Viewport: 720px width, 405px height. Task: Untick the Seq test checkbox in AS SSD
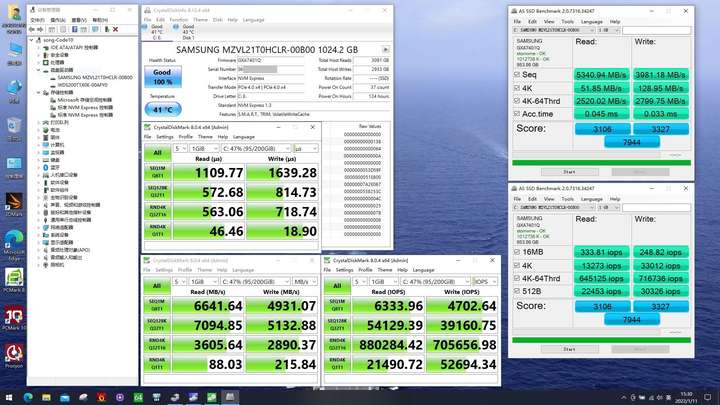(517, 74)
